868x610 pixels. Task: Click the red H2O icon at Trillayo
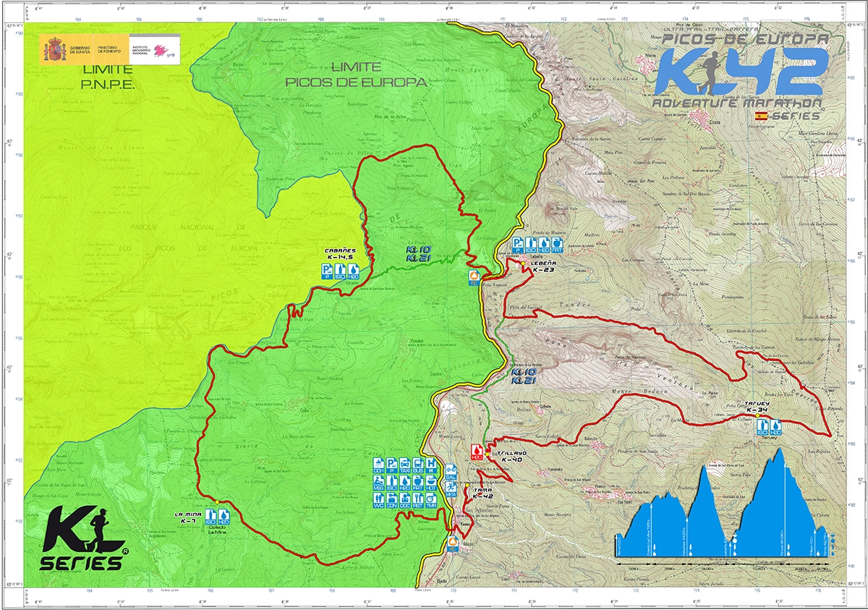[477, 452]
